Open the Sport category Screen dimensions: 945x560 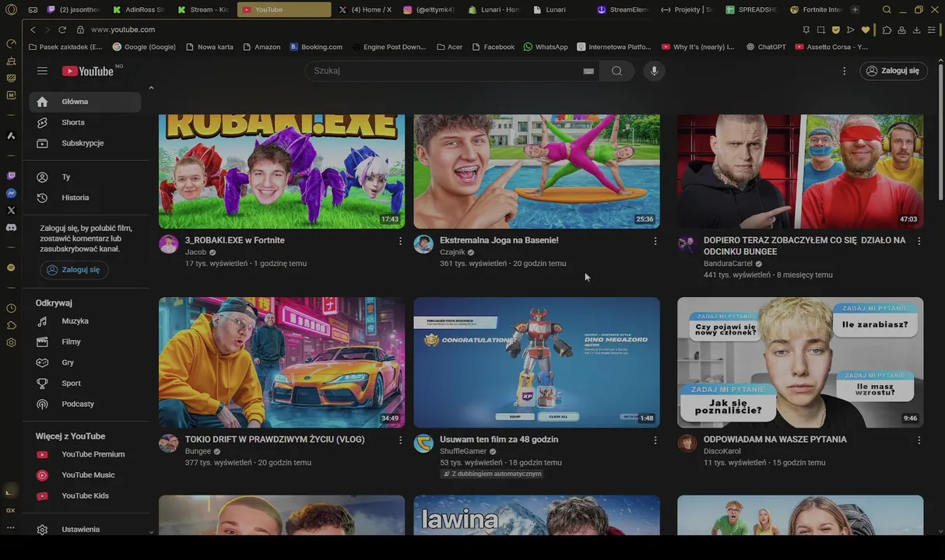coord(86,383)
